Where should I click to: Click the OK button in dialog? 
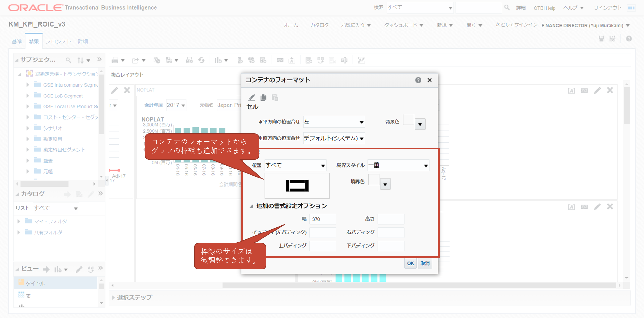(x=411, y=263)
